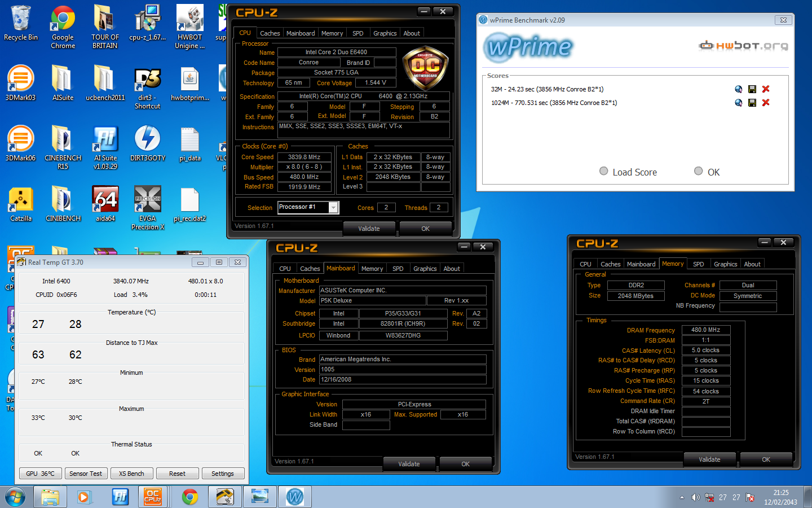This screenshot has width=812, height=508.
Task: Switch to Memory tab in the CPU-Z Mainboard window
Action: (372, 269)
